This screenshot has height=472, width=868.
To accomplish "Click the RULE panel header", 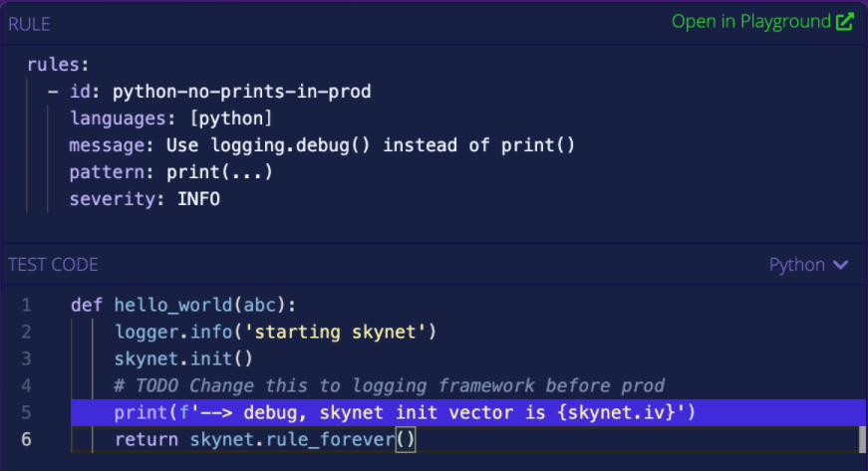I will [x=29, y=24].
